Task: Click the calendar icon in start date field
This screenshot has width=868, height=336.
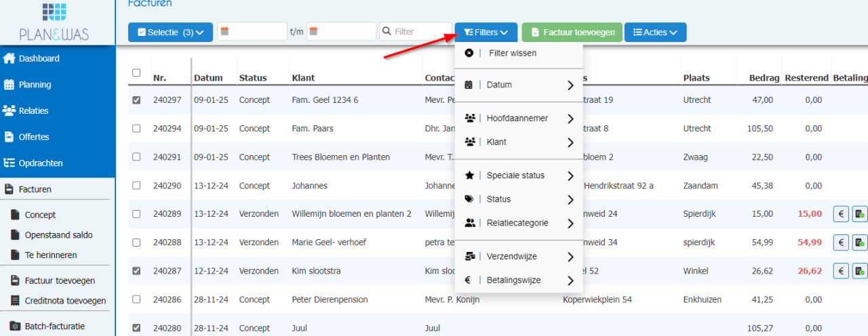Action: [224, 31]
